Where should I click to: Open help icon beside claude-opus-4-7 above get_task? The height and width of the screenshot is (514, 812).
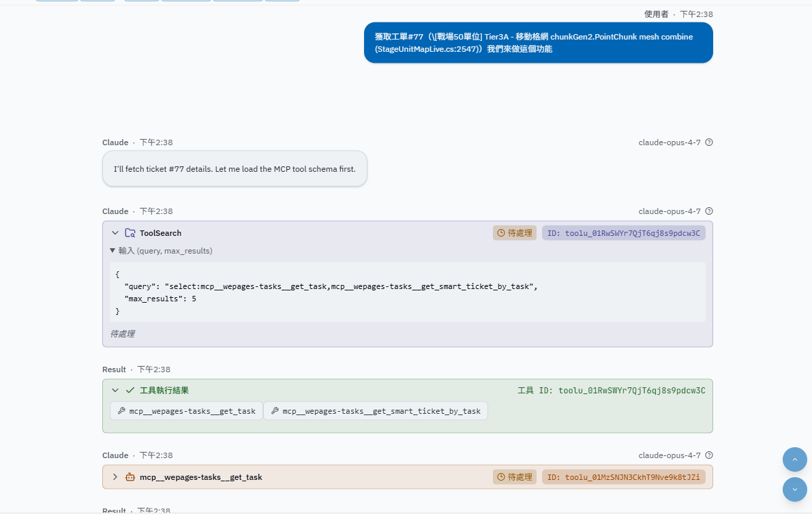709,455
